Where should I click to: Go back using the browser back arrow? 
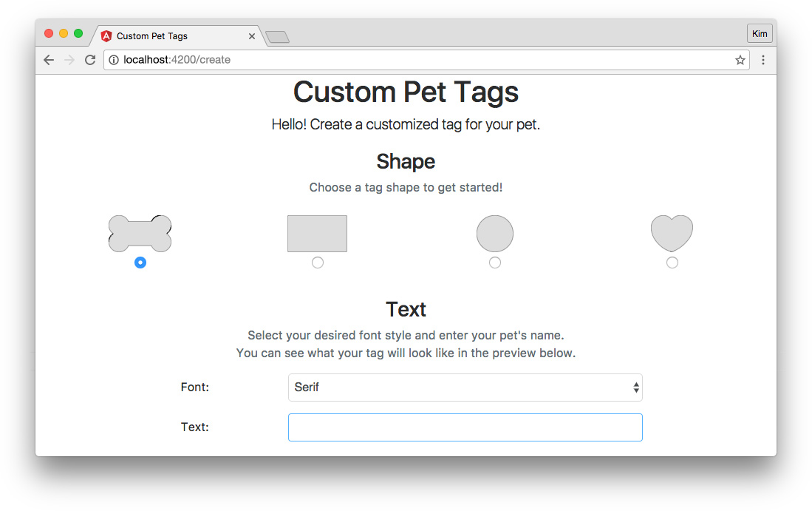click(x=49, y=60)
